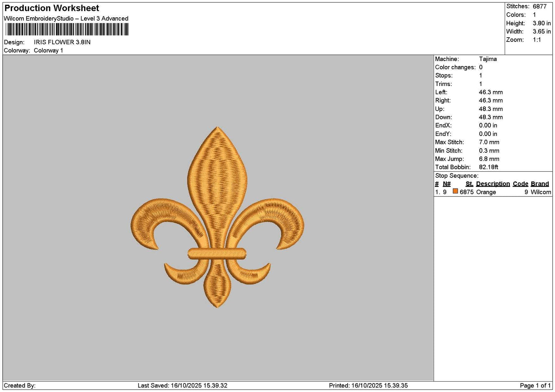Click the barcode under the worksheet title
The image size is (555, 392).
[x=67, y=30]
